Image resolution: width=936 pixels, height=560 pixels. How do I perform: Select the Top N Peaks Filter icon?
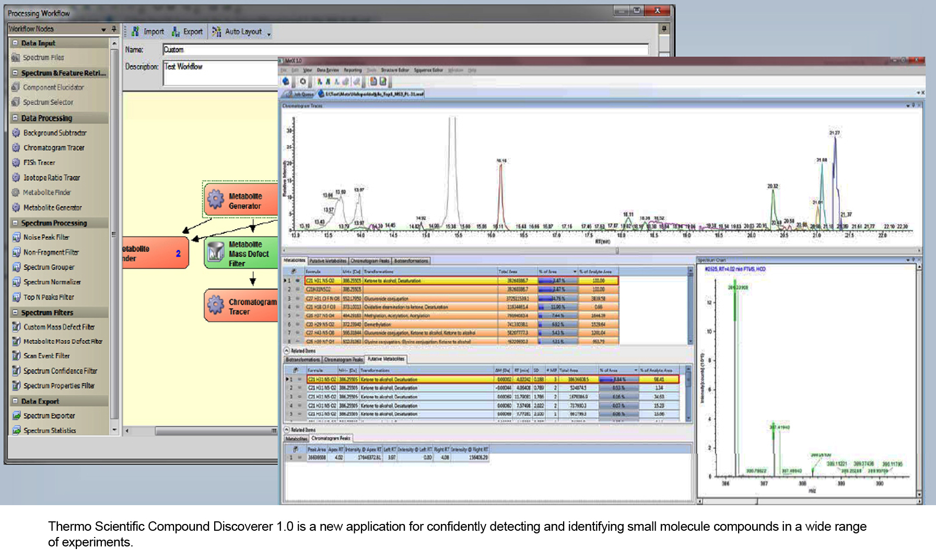pyautogui.click(x=16, y=297)
